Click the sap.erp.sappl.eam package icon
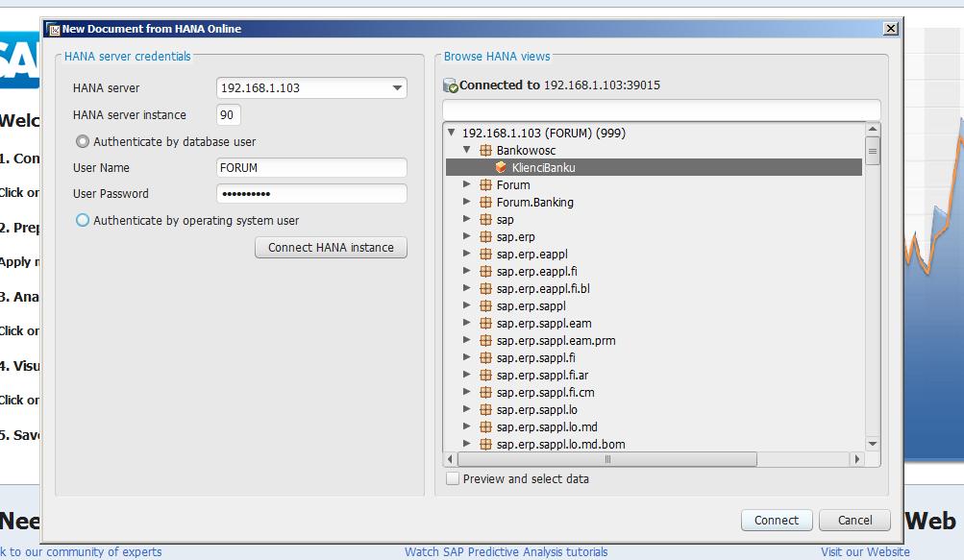 [x=485, y=323]
